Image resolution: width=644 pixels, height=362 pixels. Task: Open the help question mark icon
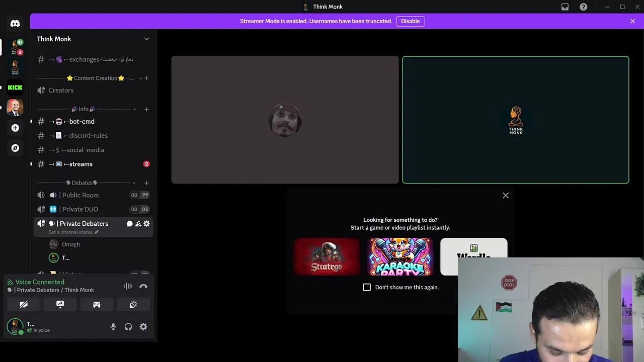coord(583,7)
